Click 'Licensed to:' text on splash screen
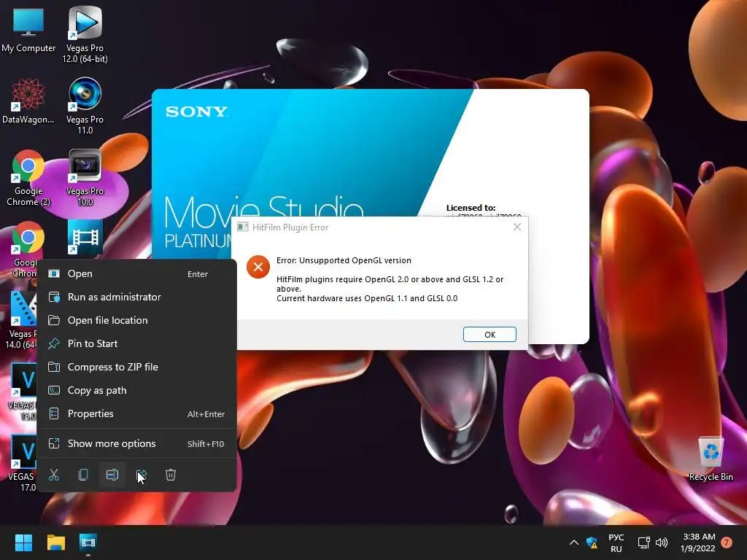 tap(471, 208)
